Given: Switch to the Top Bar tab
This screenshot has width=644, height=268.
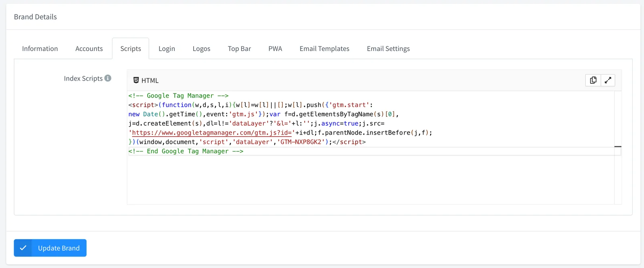Looking at the screenshot, I should point(239,49).
